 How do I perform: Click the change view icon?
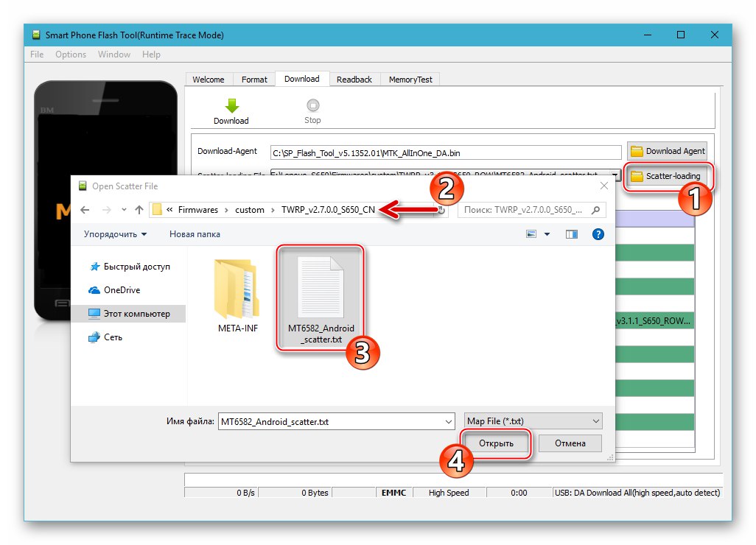tap(531, 234)
